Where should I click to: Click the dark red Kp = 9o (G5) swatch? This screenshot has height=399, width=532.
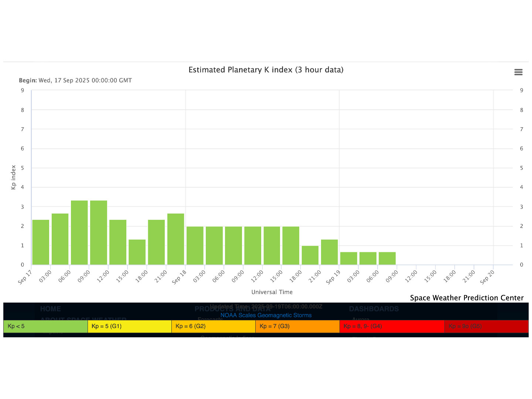click(486, 326)
